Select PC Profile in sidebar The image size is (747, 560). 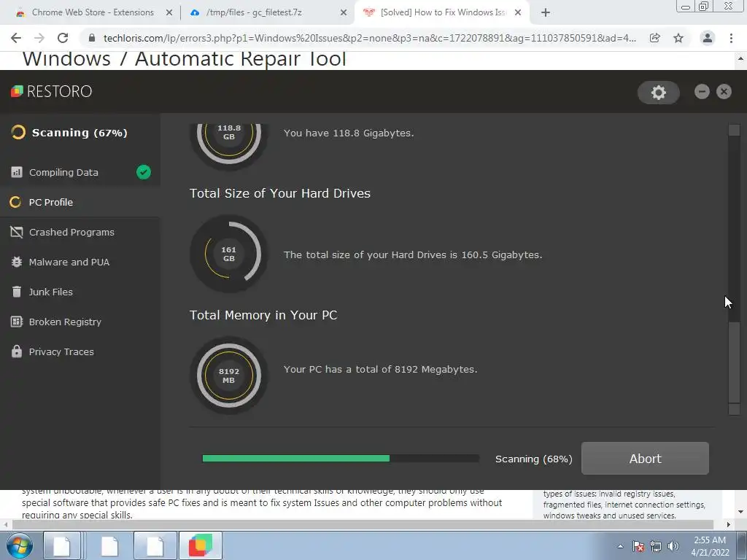point(80,202)
